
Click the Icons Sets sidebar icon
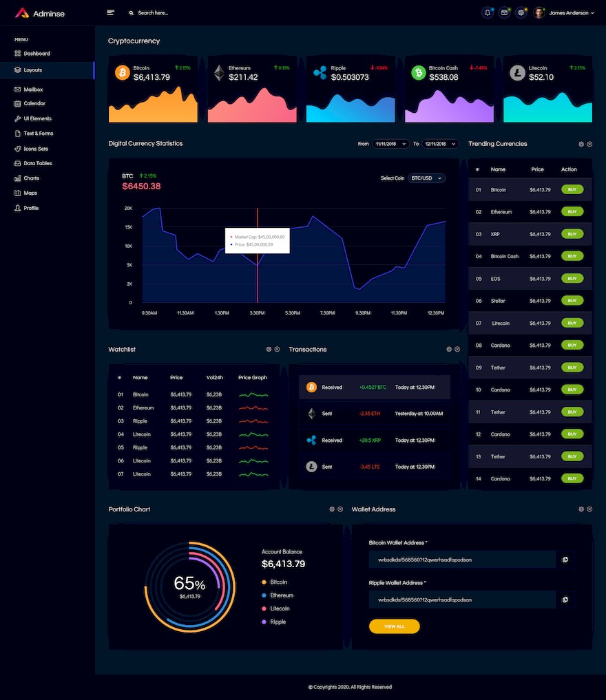(17, 149)
